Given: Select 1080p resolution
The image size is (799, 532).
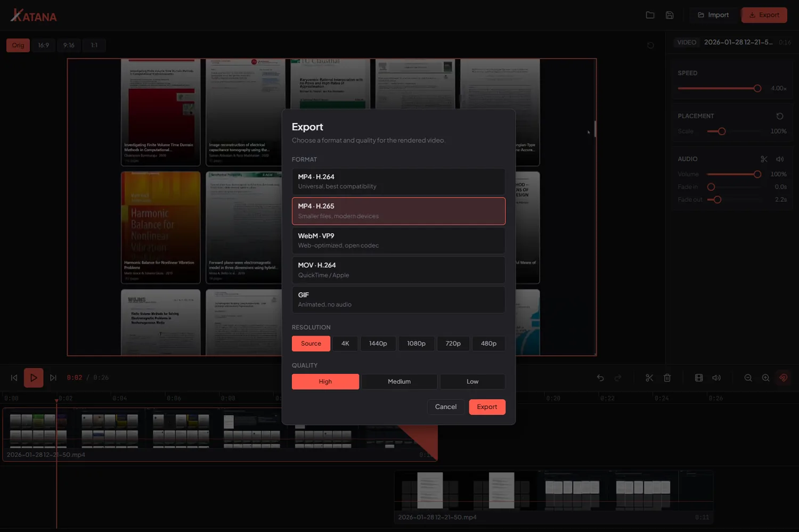Looking at the screenshot, I should click(417, 343).
